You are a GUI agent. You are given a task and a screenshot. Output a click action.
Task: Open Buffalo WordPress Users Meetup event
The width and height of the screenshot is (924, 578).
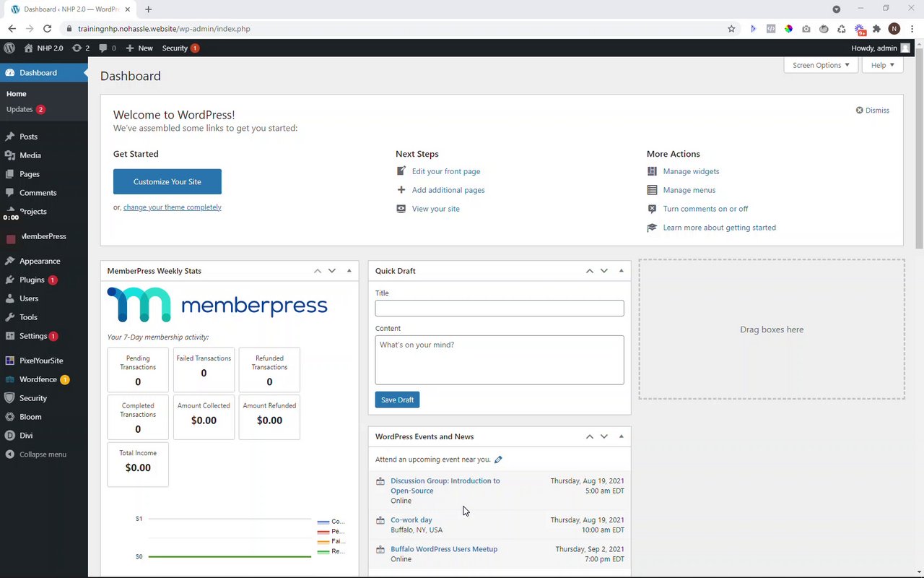tap(444, 549)
